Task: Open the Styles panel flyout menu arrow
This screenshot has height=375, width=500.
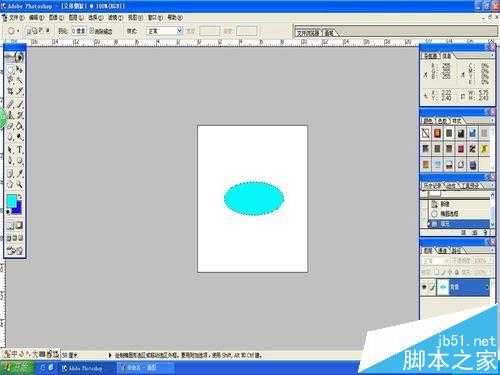Action: coord(492,120)
